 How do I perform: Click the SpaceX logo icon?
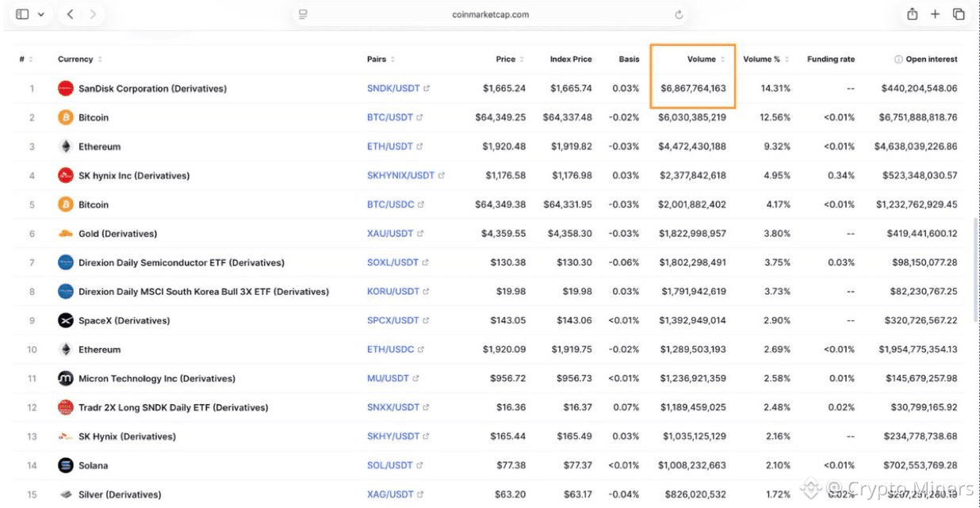click(66, 320)
